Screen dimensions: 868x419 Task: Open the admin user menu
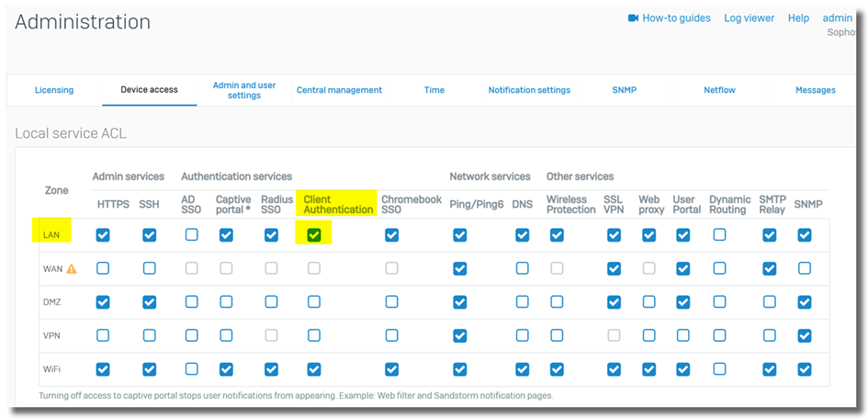point(837,18)
